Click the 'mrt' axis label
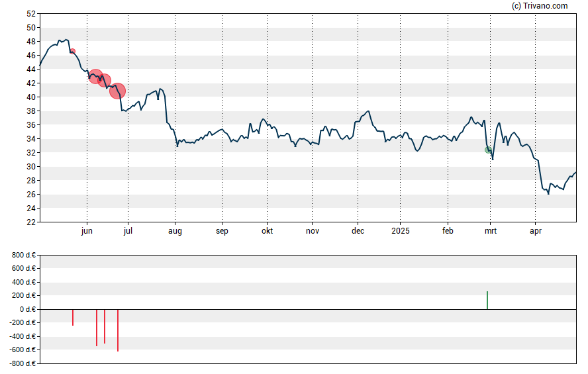Screen dimensions: 588x374 491,231
